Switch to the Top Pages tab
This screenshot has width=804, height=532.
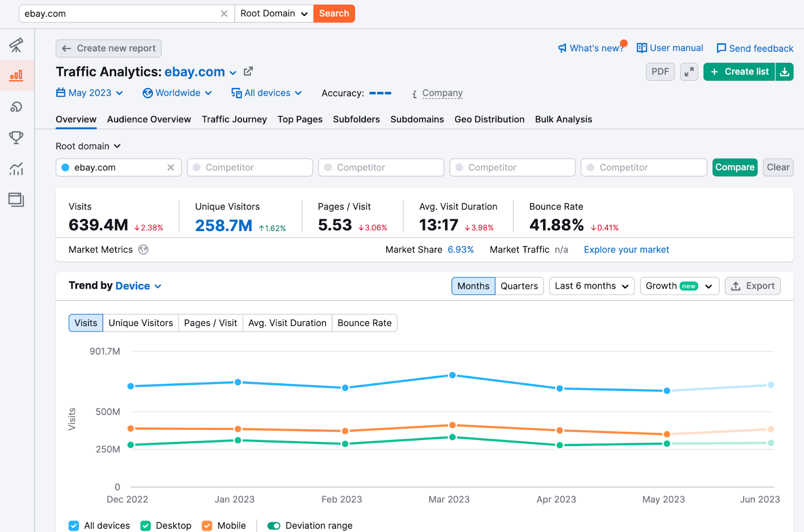[x=300, y=120]
